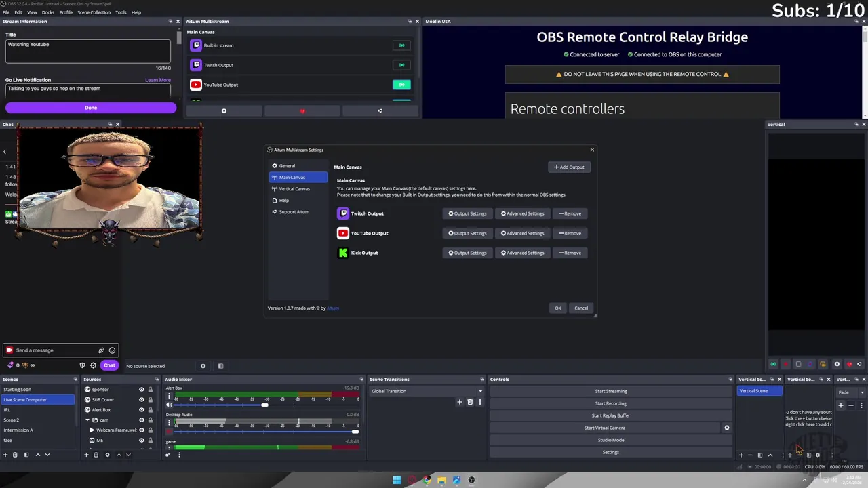Open Alert Box audio options dots
The height and width of the screenshot is (488, 868).
coord(169,395)
